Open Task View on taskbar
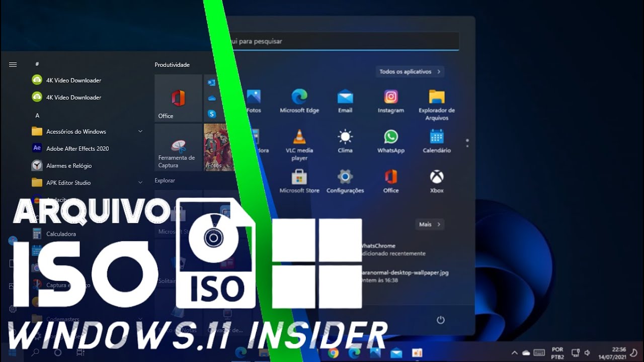 (80, 353)
